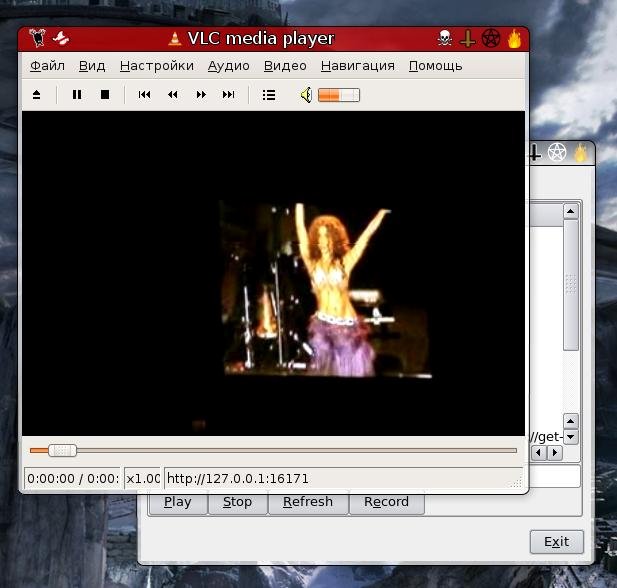Skip to next track in playlist
The image size is (617, 588).
point(229,94)
